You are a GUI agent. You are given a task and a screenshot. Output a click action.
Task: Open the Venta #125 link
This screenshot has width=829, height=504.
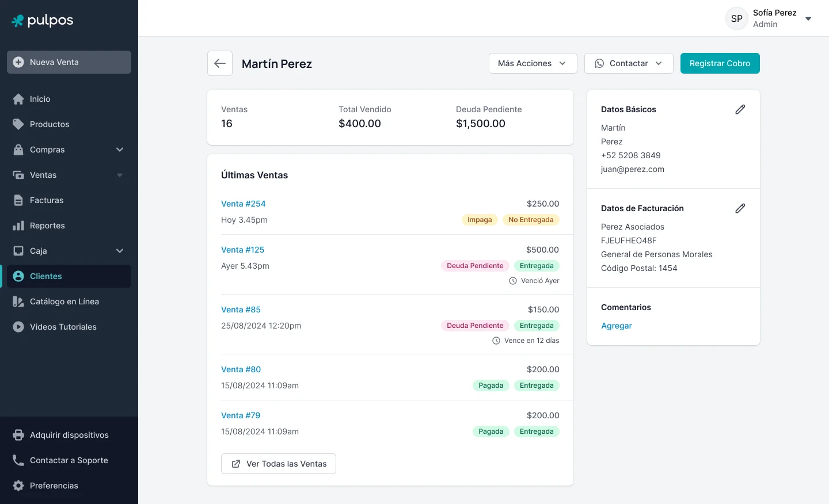[x=243, y=250]
